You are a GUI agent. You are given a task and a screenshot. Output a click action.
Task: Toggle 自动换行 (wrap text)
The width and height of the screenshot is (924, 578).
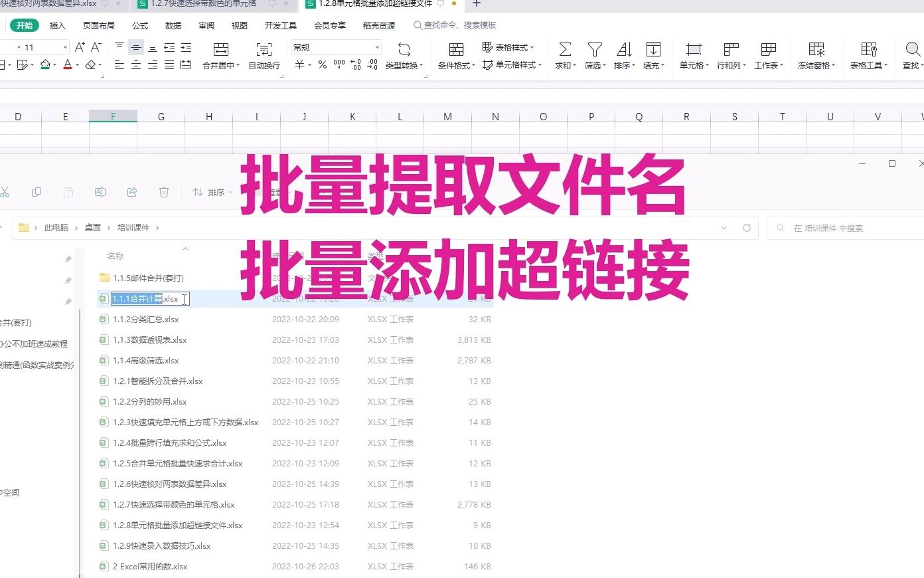coord(264,56)
